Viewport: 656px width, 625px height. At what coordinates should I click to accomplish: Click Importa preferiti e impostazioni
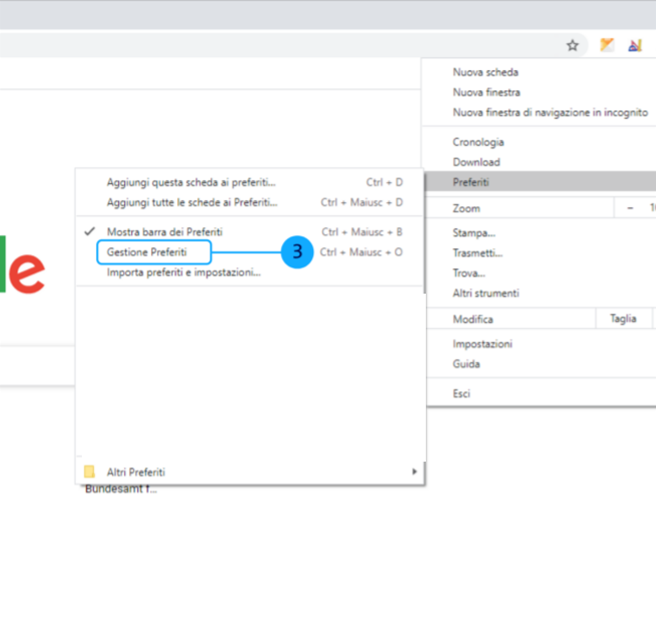pos(184,272)
